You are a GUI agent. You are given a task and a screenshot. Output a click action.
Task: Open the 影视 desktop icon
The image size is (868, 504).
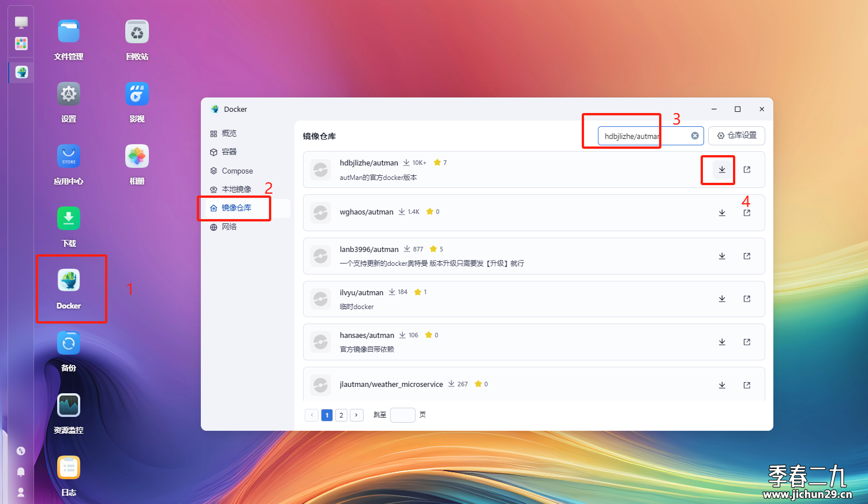[x=137, y=94]
